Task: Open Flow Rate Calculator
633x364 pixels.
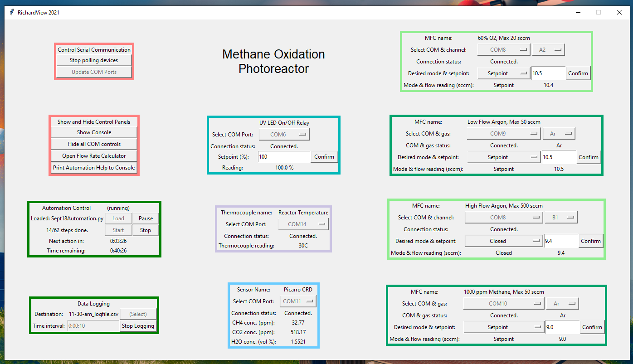Action: (x=94, y=156)
